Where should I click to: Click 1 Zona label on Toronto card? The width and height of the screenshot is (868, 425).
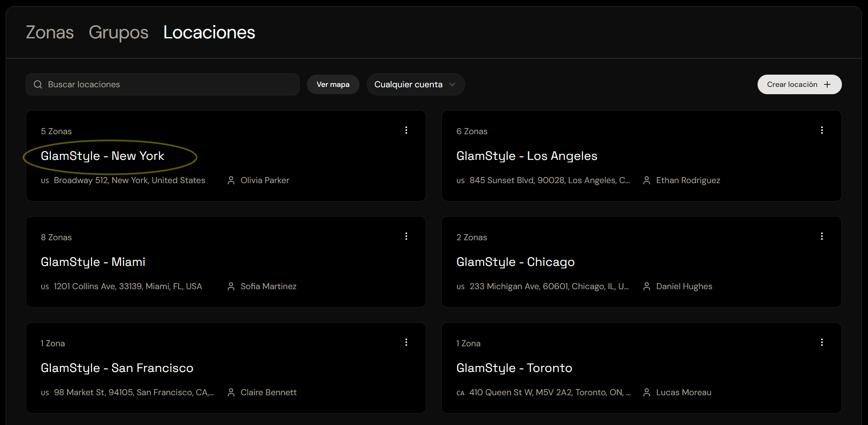coord(469,343)
